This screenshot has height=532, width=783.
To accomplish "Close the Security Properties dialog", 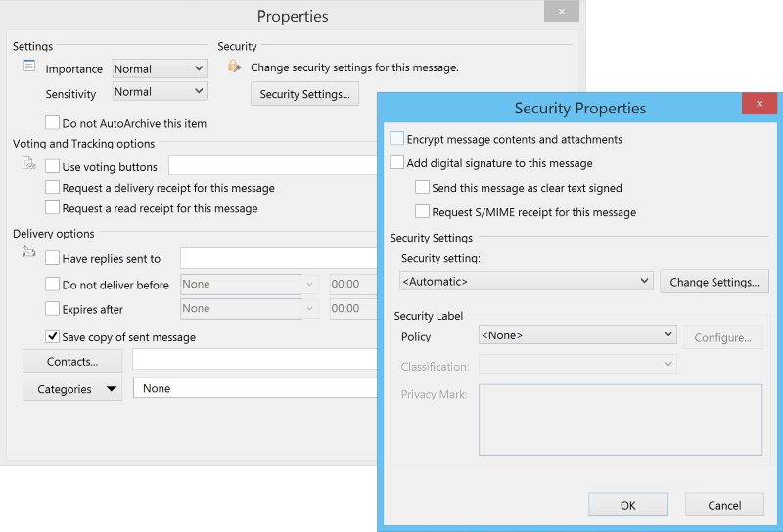I will click(760, 106).
